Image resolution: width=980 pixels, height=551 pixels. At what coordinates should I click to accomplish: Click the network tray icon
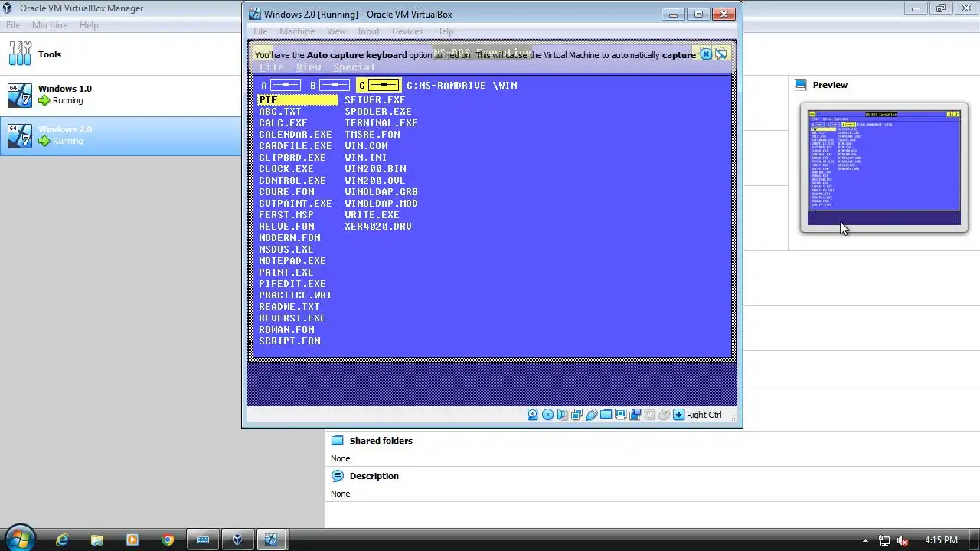pos(884,540)
